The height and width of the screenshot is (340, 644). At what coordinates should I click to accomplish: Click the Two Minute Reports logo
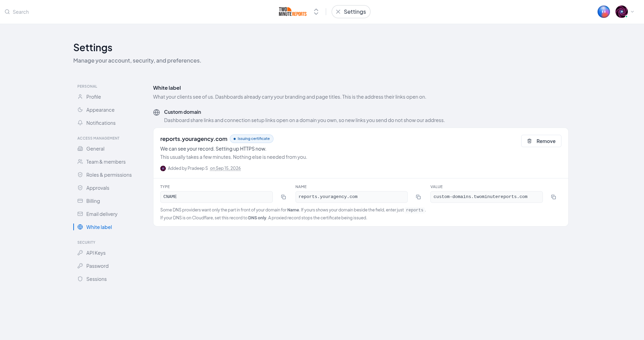[x=293, y=12]
